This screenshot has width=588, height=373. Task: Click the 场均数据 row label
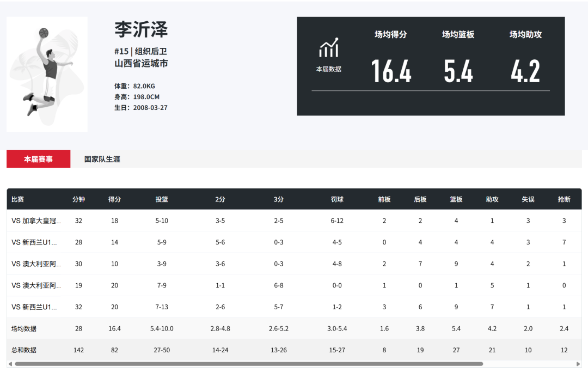click(x=24, y=328)
